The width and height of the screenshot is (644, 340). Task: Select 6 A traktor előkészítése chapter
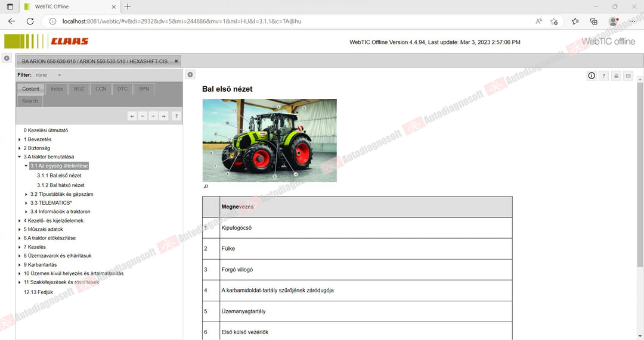tap(49, 238)
